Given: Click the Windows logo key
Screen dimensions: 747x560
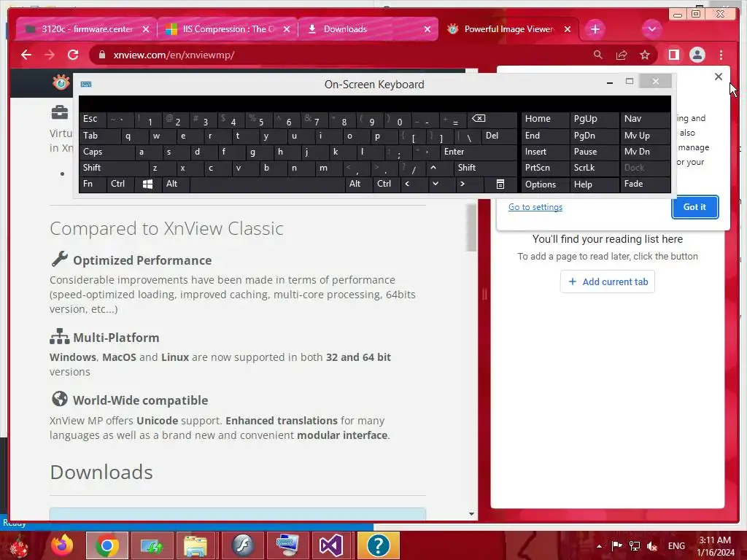Looking at the screenshot, I should coord(147,184).
